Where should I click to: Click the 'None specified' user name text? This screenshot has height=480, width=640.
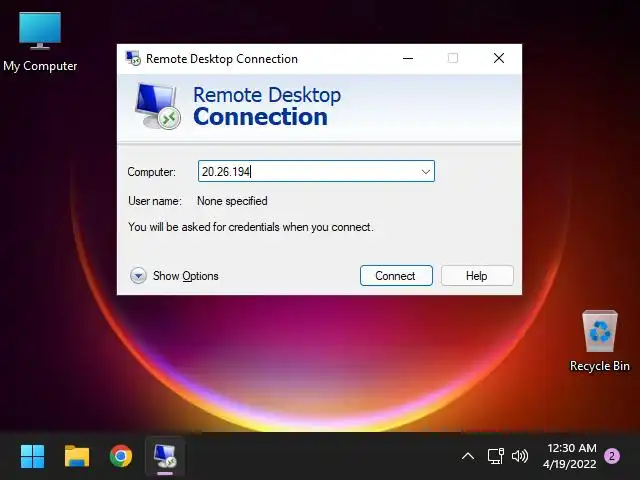[232, 201]
